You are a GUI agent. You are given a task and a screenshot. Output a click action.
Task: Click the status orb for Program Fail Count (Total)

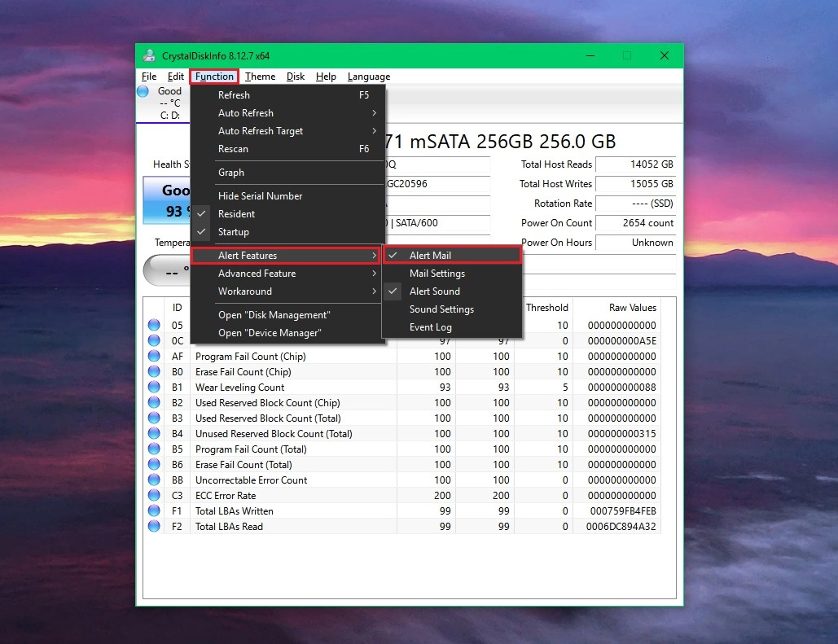tap(154, 449)
